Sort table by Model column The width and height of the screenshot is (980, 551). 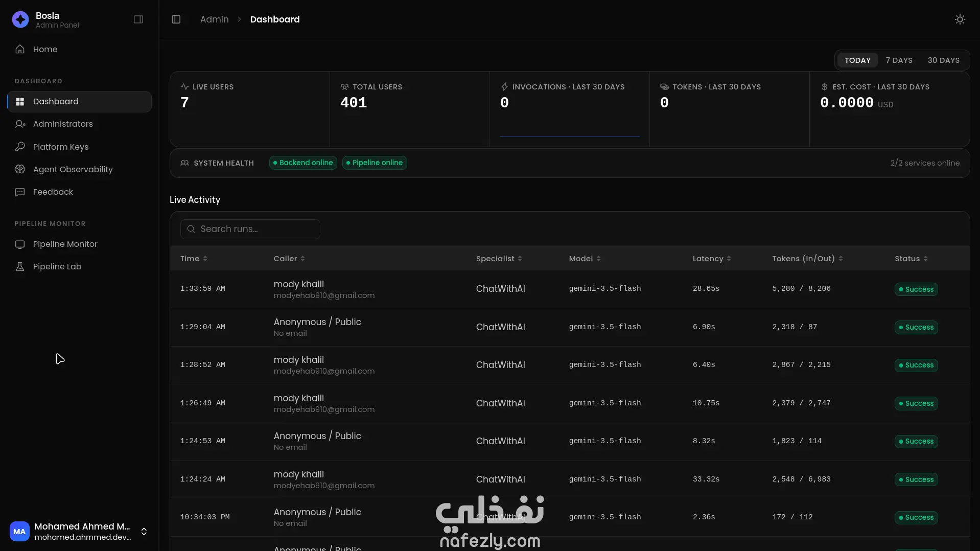[x=585, y=259]
